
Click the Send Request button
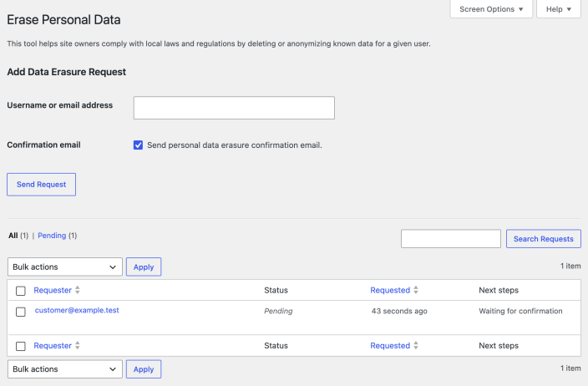coord(41,185)
